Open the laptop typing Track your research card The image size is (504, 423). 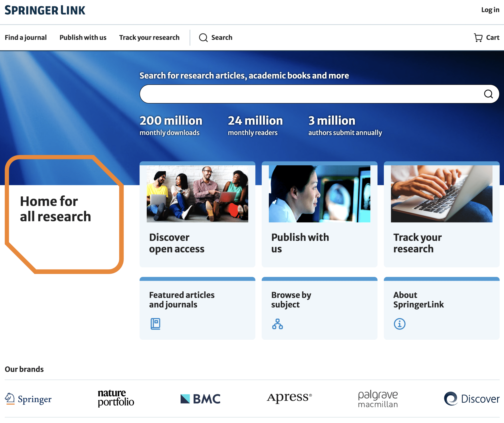[441, 214]
